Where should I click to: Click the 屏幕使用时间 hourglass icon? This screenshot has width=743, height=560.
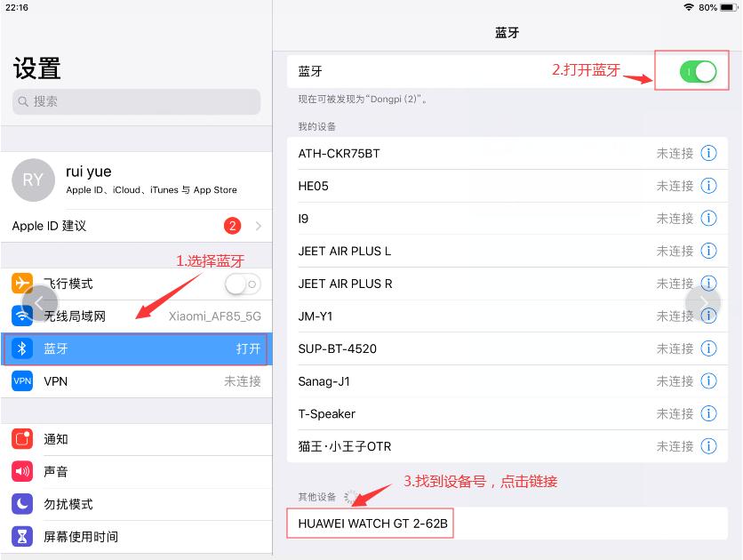coord(22,536)
